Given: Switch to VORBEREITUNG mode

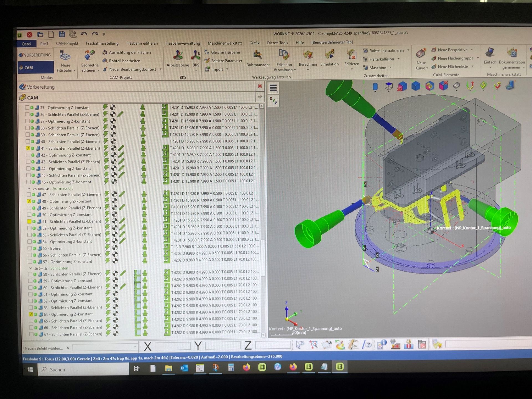Looking at the screenshot, I should pyautogui.click(x=35, y=55).
